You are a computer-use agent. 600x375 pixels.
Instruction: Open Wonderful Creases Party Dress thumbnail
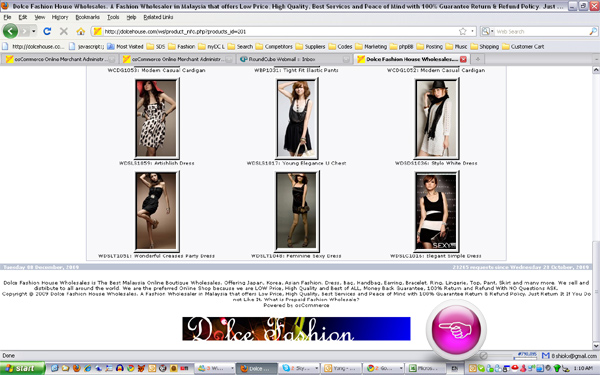point(157,212)
